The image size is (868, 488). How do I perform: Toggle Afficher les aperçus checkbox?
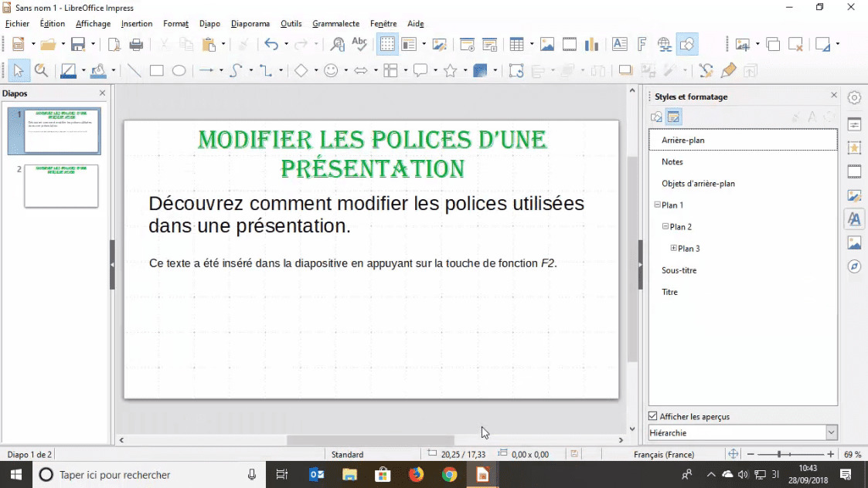tap(653, 416)
